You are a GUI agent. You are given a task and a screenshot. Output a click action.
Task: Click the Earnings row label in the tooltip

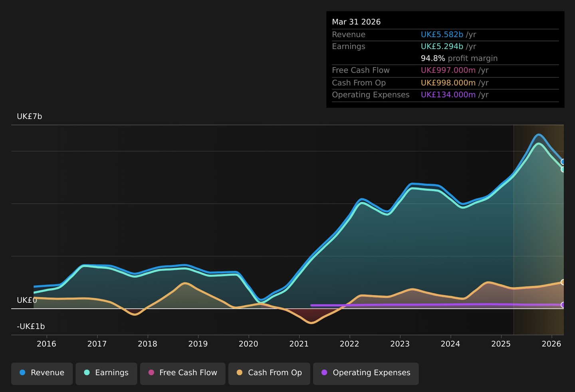click(349, 47)
